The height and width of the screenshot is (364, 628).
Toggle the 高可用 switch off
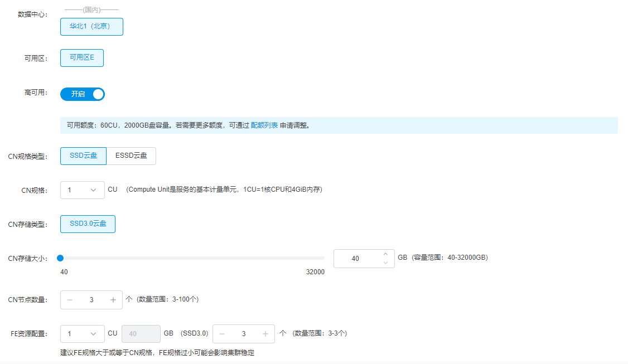(x=83, y=94)
